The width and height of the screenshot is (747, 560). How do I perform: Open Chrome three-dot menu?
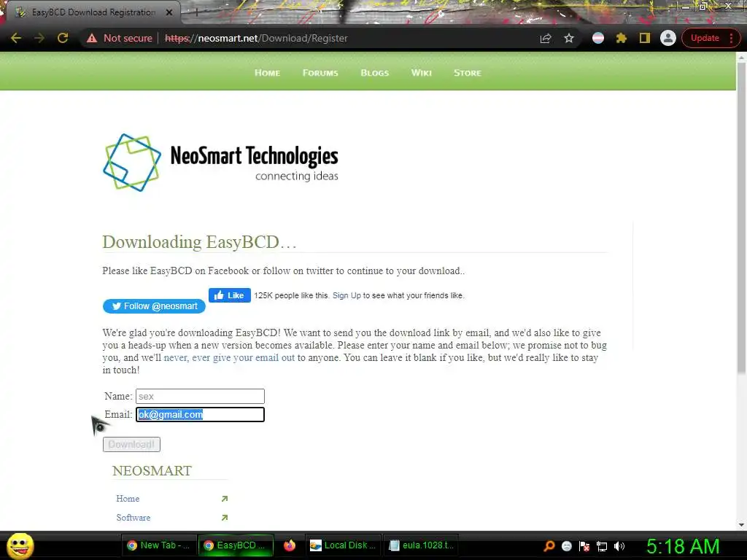731,38
